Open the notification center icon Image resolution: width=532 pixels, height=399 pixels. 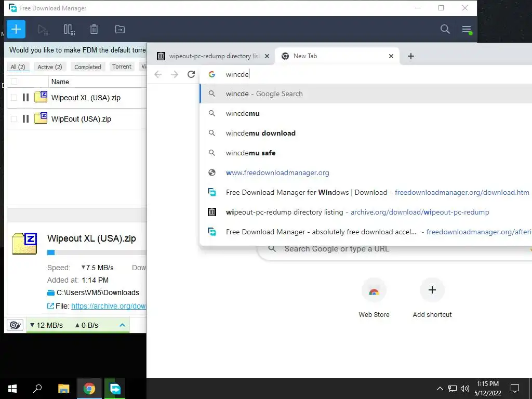click(515, 389)
